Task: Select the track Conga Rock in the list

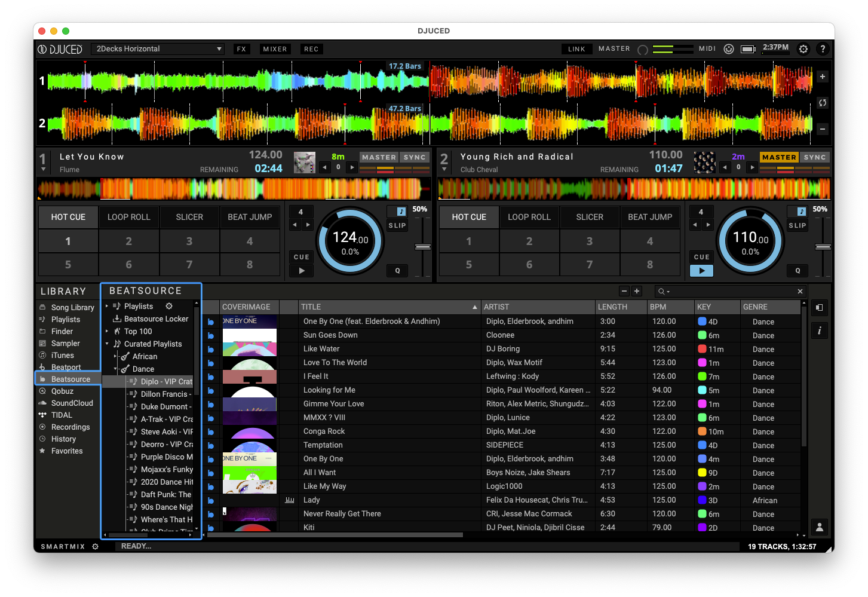Action: pyautogui.click(x=324, y=431)
